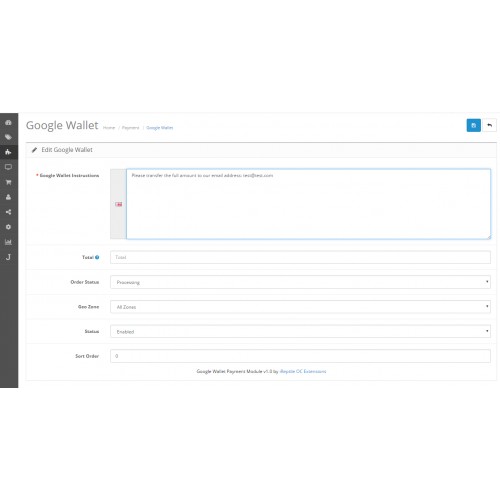
Task: Open the Catalog tag icon
Action: [8, 137]
